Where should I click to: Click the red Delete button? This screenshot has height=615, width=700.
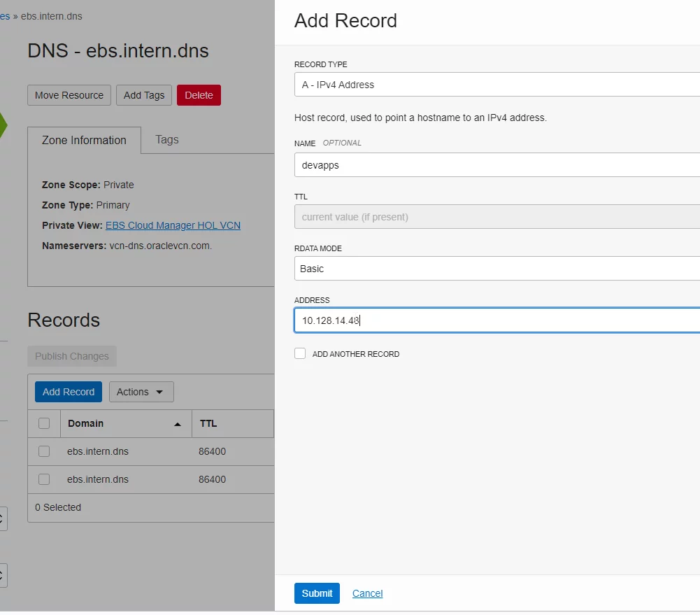(199, 95)
